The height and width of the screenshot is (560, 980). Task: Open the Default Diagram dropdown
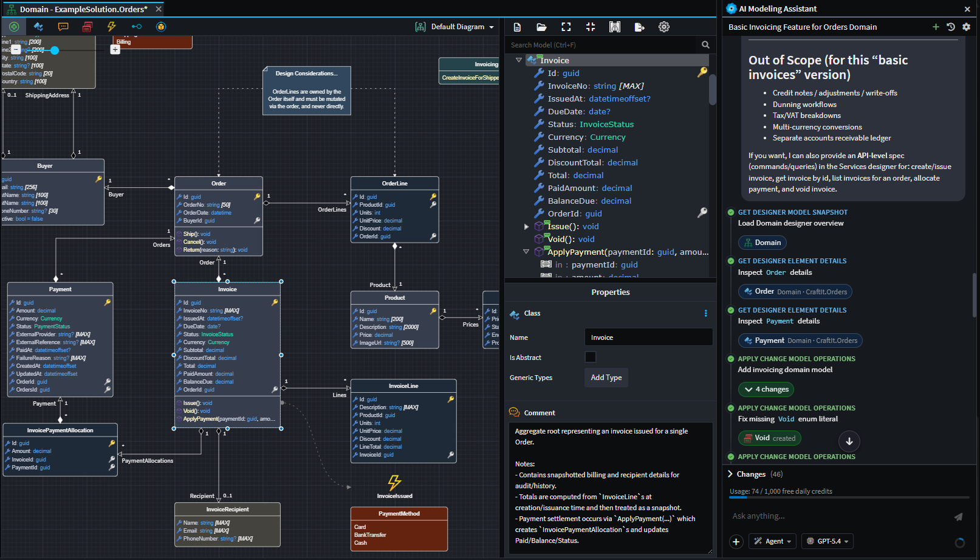pos(455,27)
